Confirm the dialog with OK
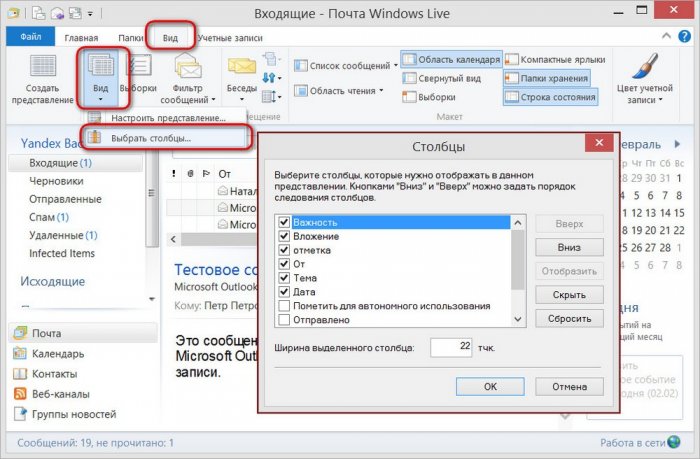 (490, 386)
